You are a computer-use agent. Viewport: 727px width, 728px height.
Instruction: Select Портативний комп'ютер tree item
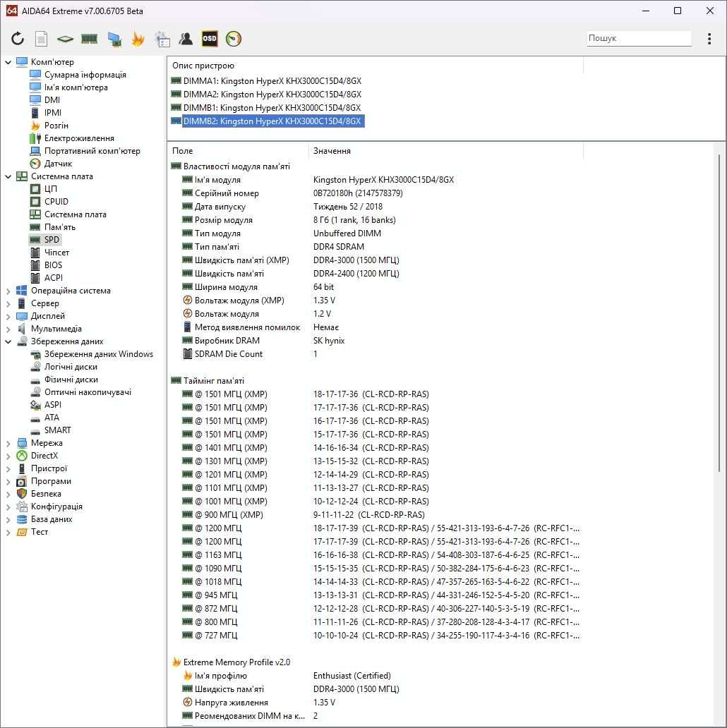pos(92,151)
